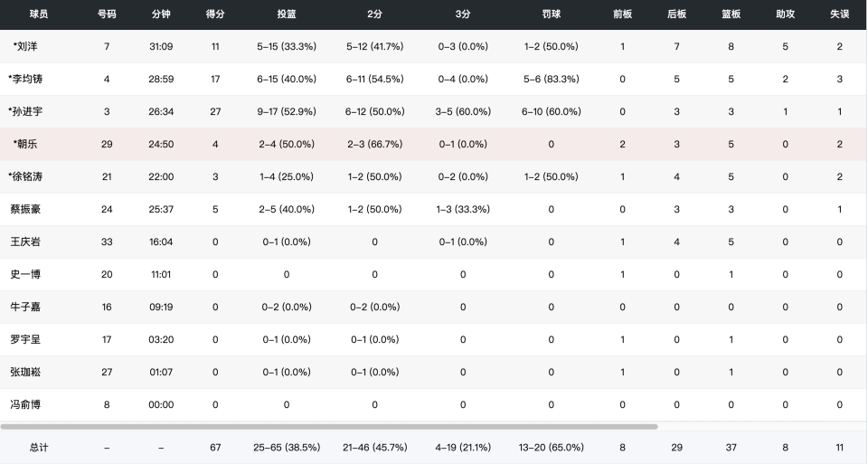
Task: Select the 篮板 column header
Action: 731,14
